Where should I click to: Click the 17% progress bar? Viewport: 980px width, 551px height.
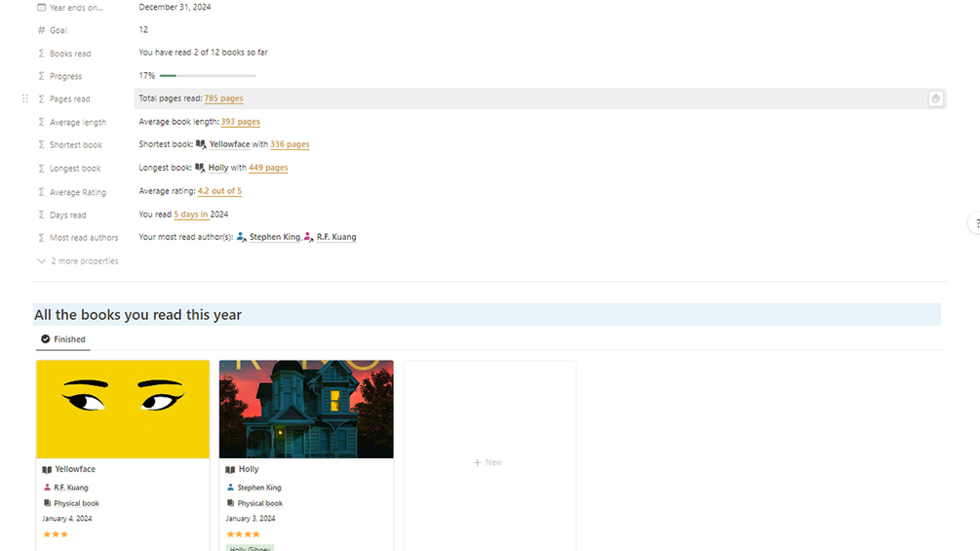(x=208, y=76)
